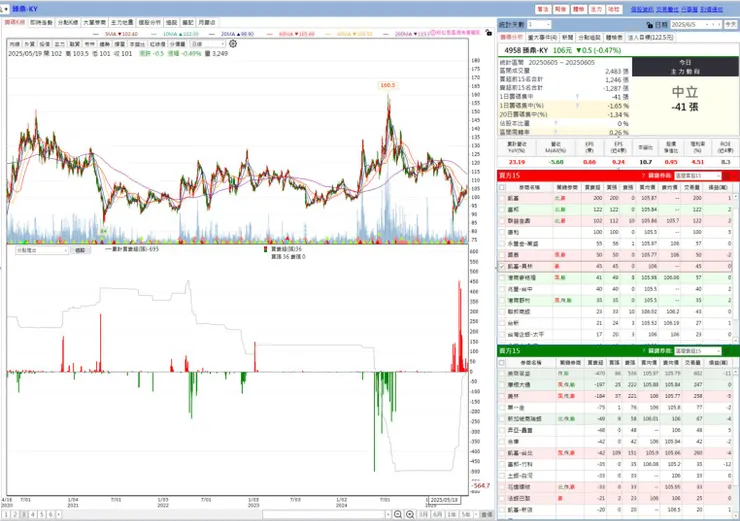
Task: Set chart range to 1年
Action: pos(452,514)
